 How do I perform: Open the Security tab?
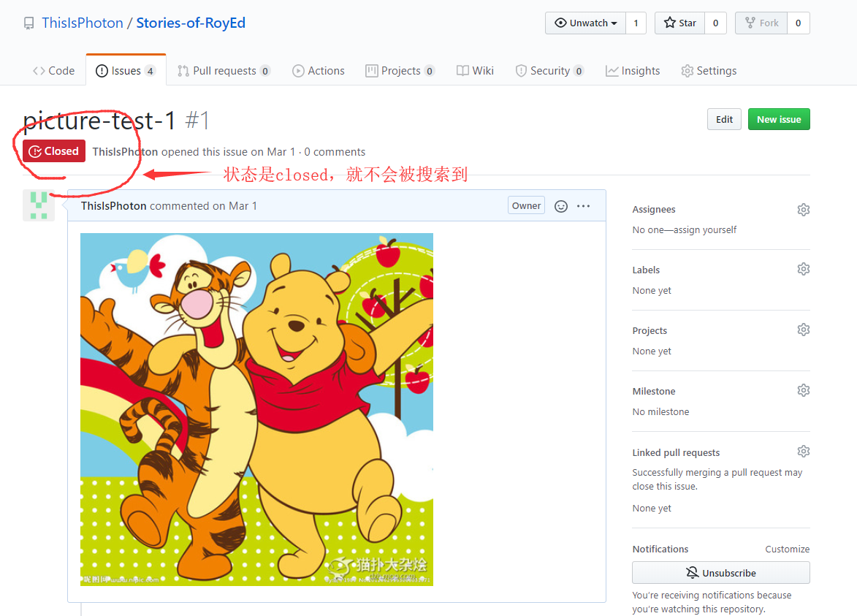click(550, 70)
